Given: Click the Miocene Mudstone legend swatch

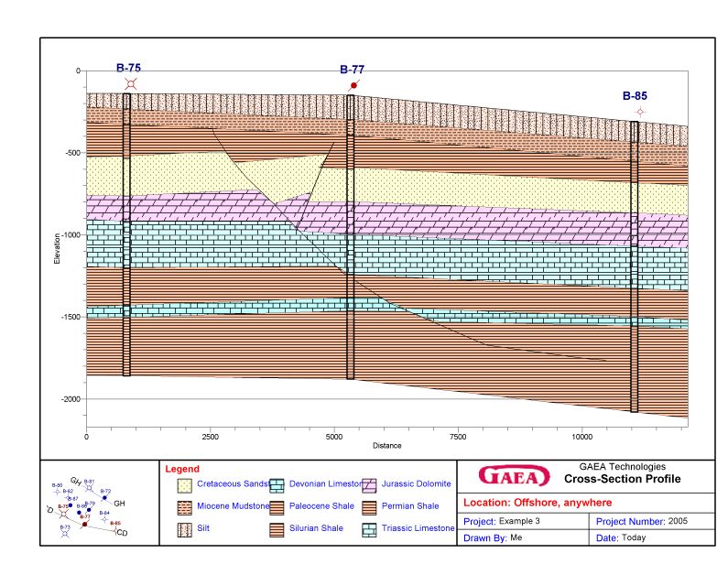Looking at the screenshot, I should [x=183, y=505].
